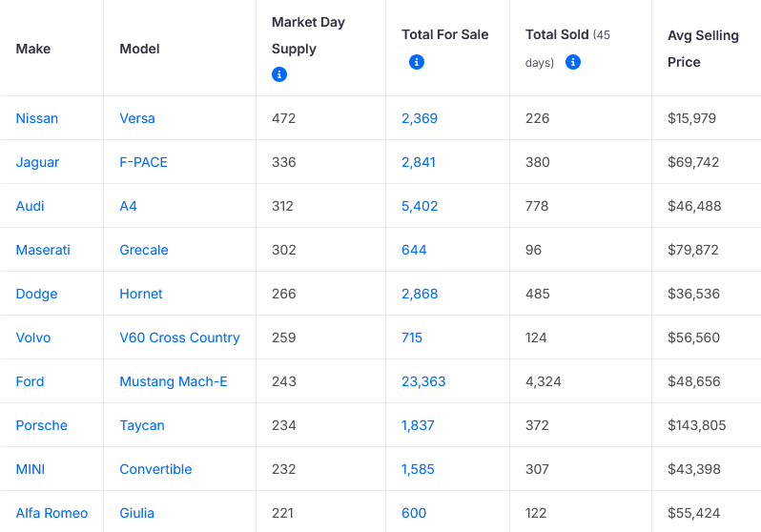
Task: Open the Nissan make link
Action: 37,118
